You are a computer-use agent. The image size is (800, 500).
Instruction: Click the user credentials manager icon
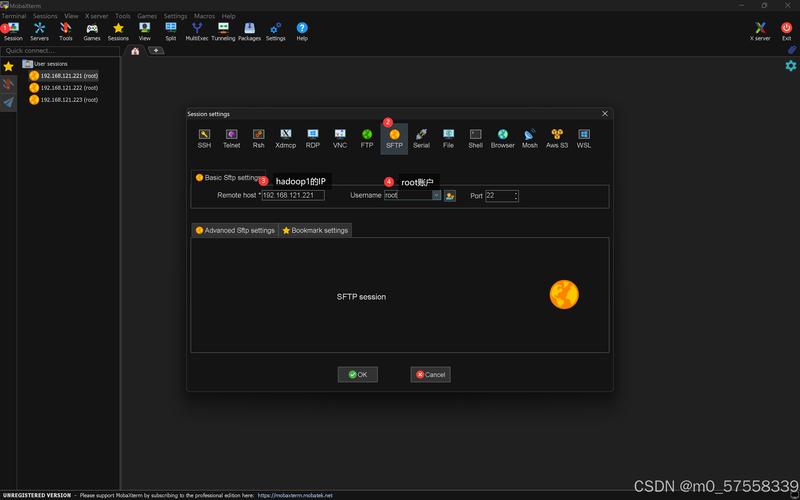point(450,196)
